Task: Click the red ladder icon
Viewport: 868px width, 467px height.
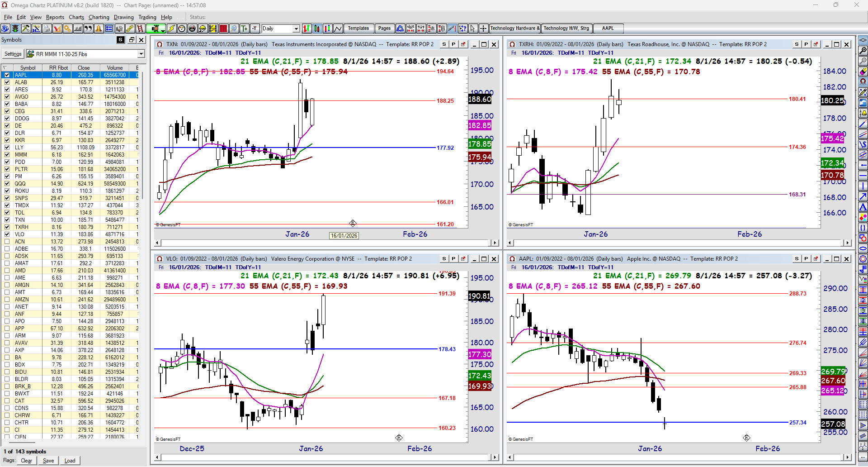Action: (x=140, y=29)
